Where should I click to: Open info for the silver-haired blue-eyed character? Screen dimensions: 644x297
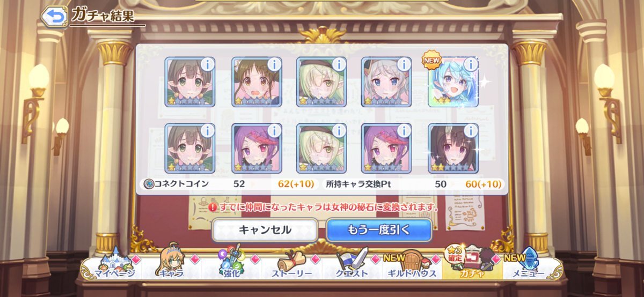pyautogui.click(x=404, y=64)
